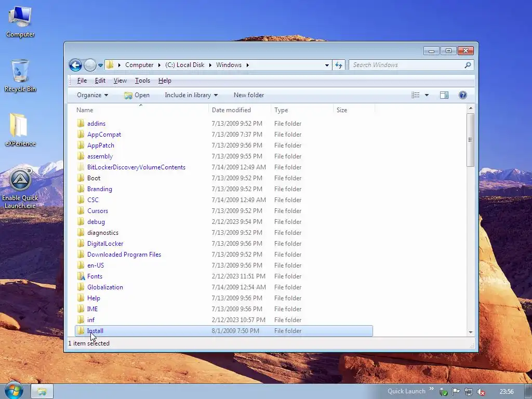Open the Computer desktop icon
This screenshot has width=532, height=399.
(20, 21)
